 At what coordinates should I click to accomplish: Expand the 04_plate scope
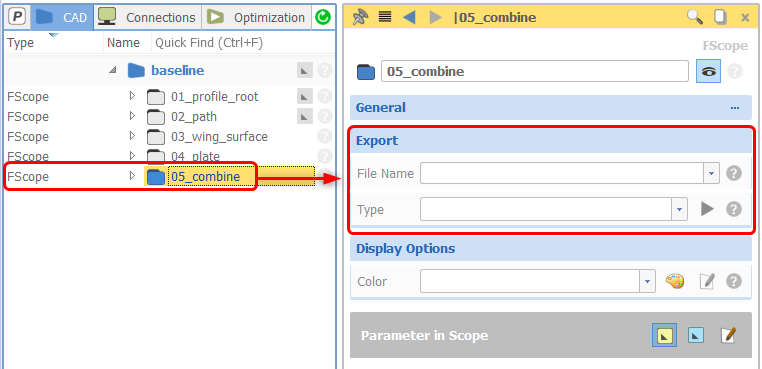pyautogui.click(x=132, y=156)
